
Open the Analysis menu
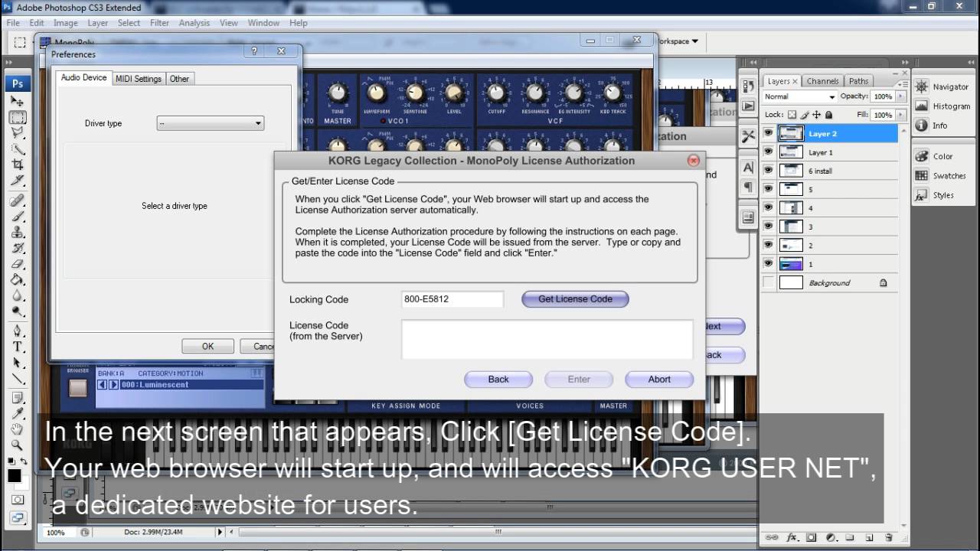(x=194, y=23)
